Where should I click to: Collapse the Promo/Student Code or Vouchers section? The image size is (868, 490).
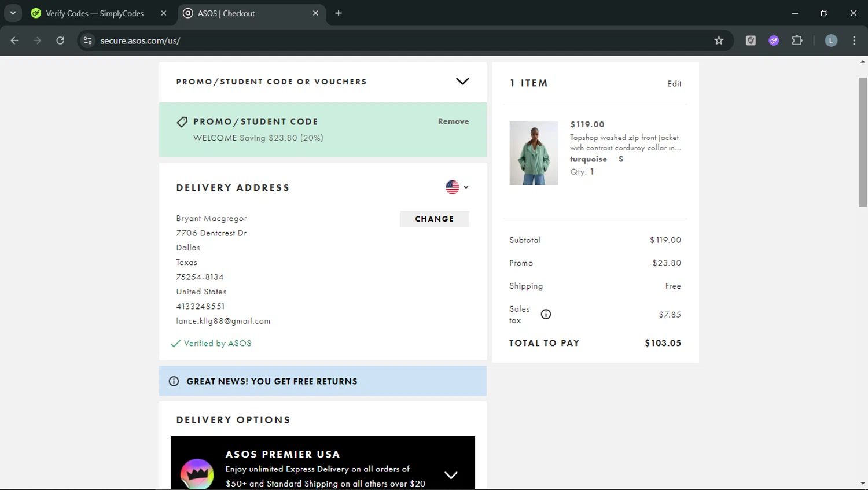[x=462, y=82]
